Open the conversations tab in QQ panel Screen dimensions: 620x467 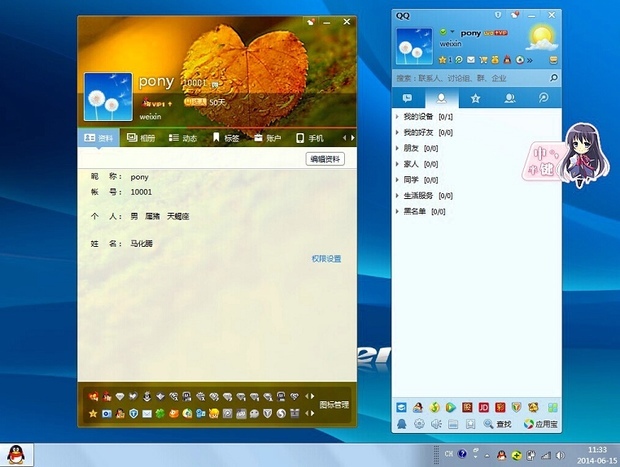(x=407, y=98)
